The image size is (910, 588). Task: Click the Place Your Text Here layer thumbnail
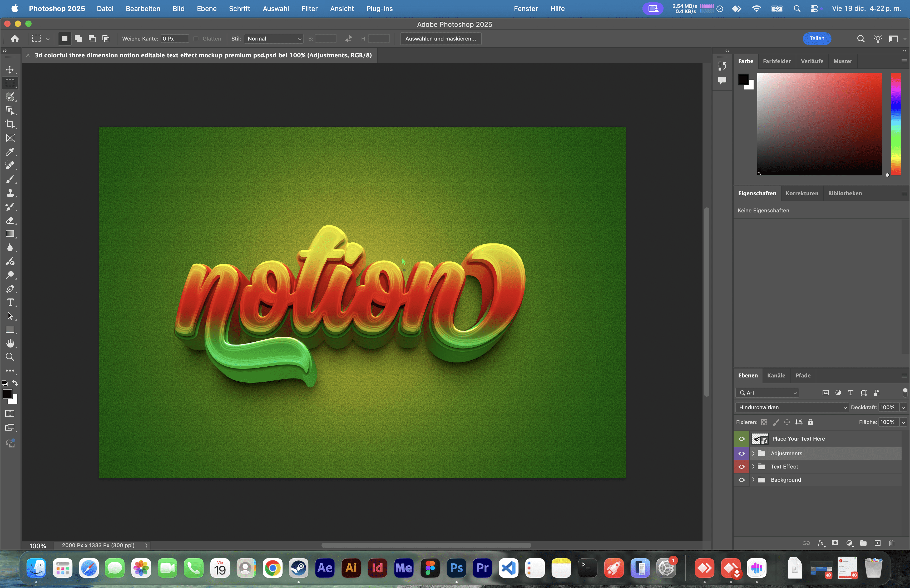(760, 439)
